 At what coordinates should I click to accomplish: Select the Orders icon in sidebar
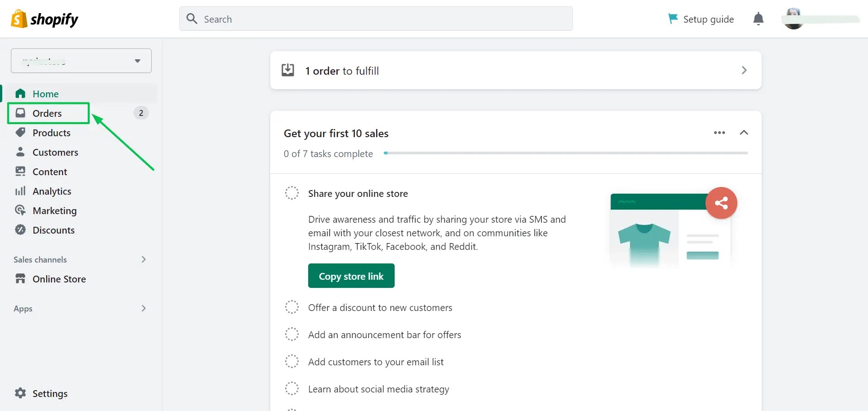click(20, 113)
